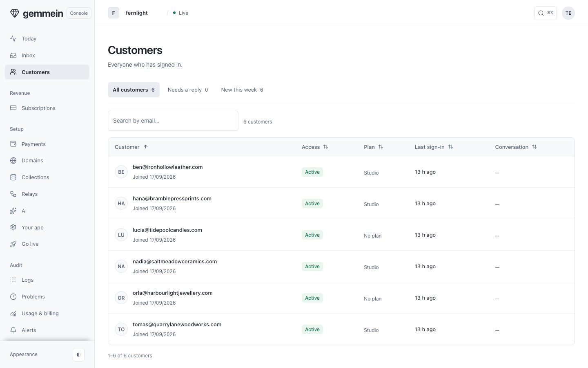Click the NA customer avatar
This screenshot has width=588, height=368.
tap(121, 266)
